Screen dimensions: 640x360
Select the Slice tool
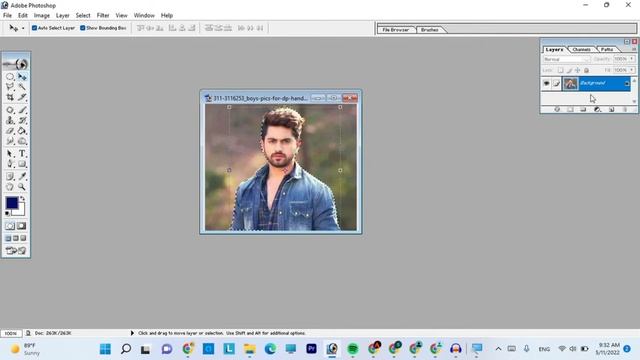[22, 97]
